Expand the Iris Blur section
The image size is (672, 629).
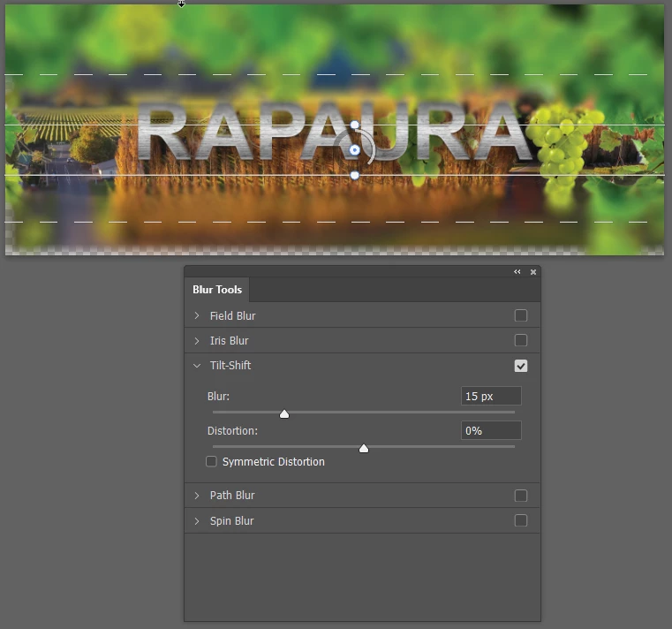(x=197, y=341)
